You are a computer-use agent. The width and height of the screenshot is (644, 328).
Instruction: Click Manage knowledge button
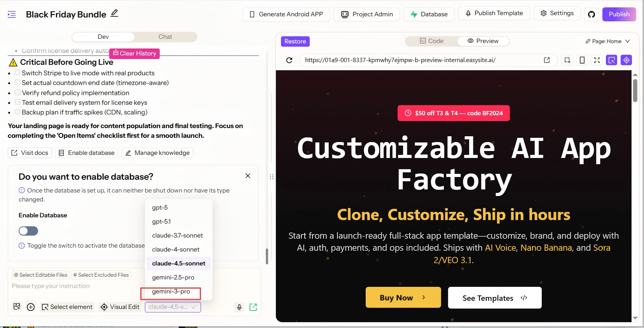(x=157, y=153)
